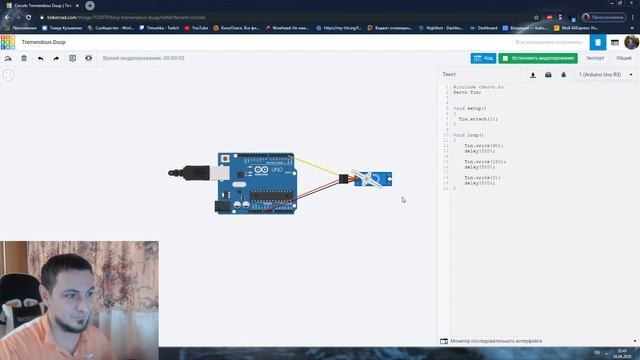Viewport: 640px width, 360px height.
Task: Open a new browser tab
Action: (90, 6)
